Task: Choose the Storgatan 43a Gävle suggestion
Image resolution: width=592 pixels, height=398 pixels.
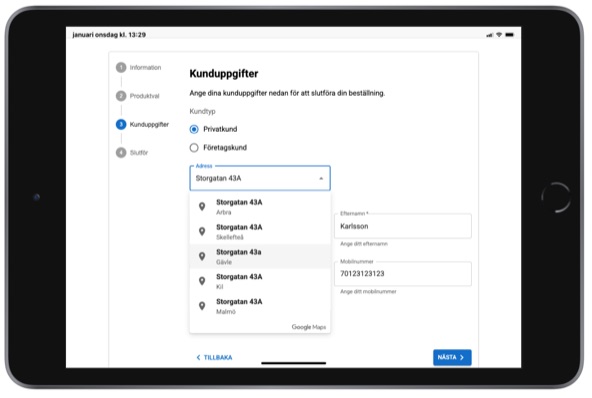Action: [x=260, y=256]
